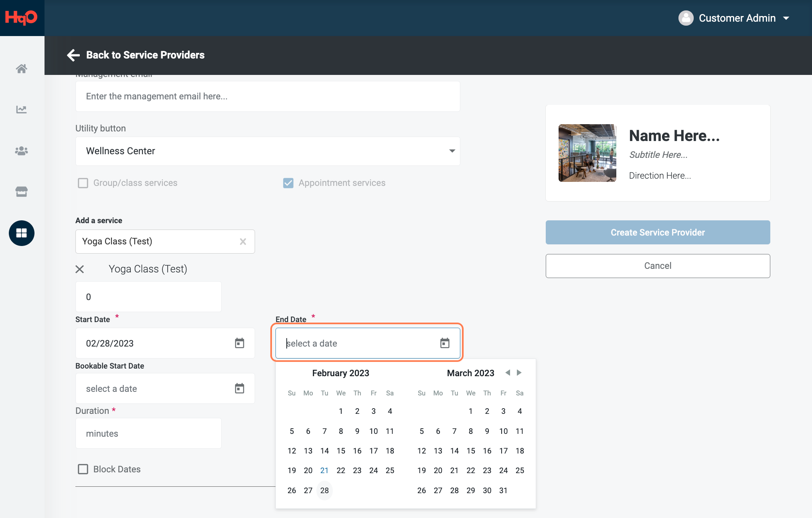
Task: Click the back arrow icon
Action: 73,55
